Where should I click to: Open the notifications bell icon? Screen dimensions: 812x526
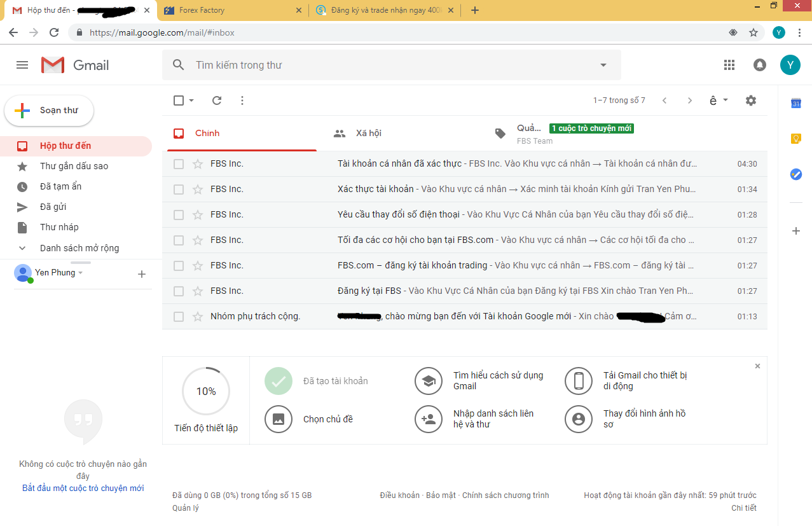pos(760,65)
